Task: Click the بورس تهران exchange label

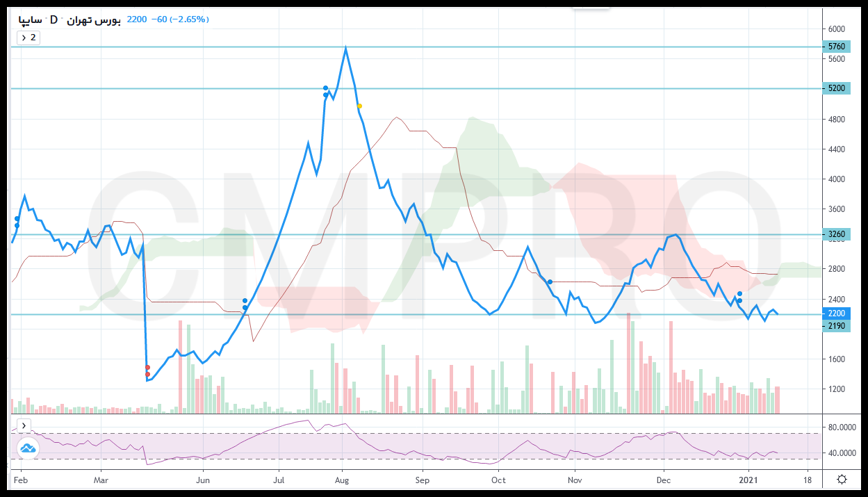Action: coord(95,19)
